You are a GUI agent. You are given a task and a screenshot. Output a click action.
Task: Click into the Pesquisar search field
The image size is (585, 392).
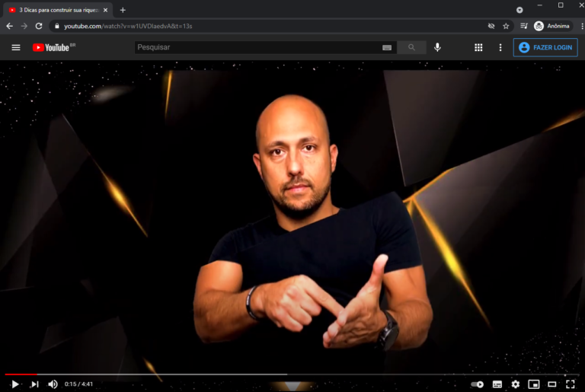pos(255,47)
